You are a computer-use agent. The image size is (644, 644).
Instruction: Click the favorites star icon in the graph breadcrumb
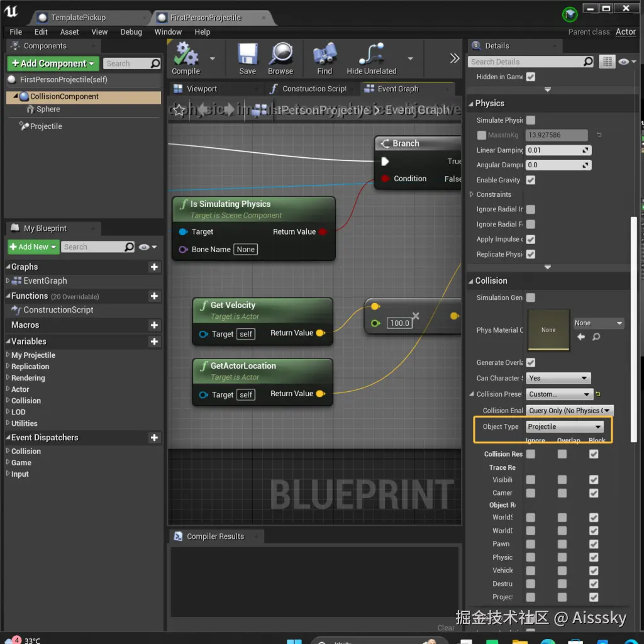[179, 110]
